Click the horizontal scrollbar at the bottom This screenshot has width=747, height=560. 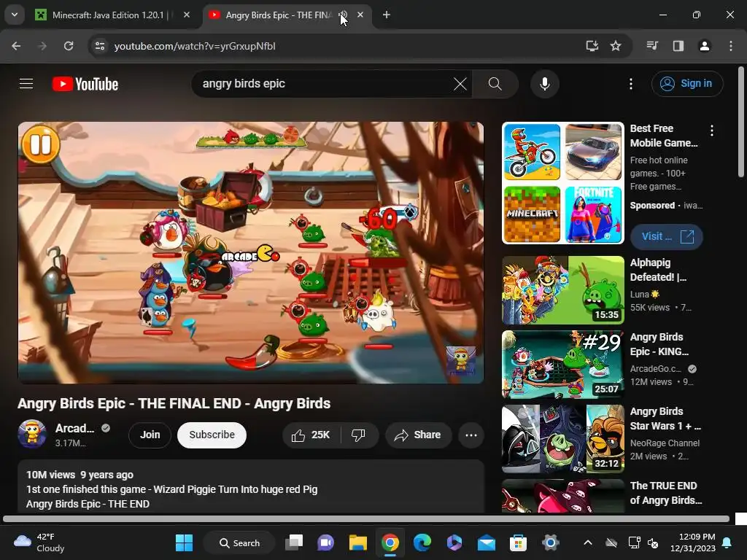[x=366, y=519]
